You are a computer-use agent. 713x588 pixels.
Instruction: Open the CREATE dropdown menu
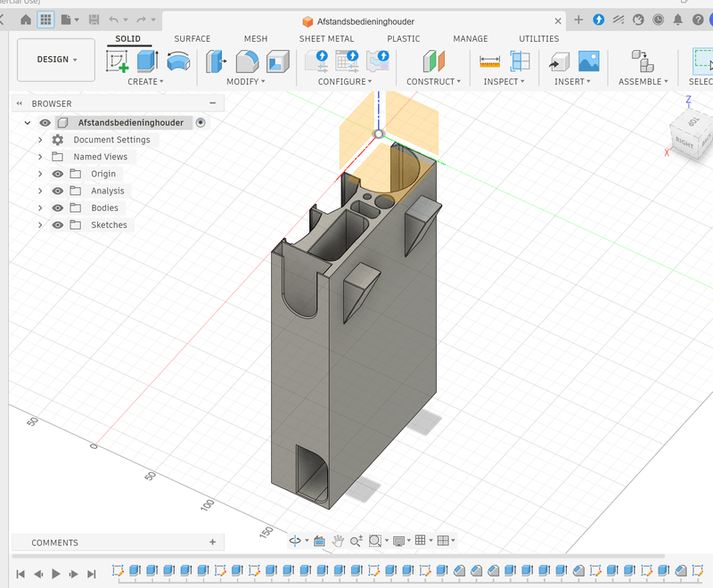[145, 82]
